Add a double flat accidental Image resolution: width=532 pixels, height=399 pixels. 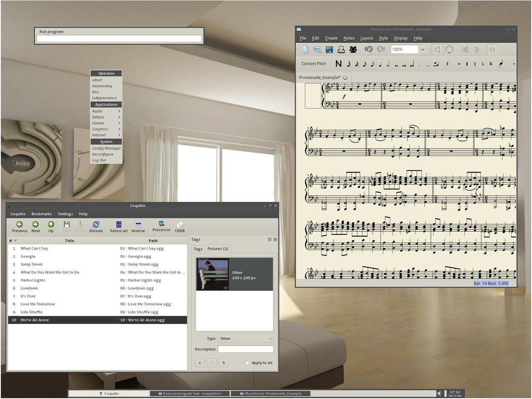[x=491, y=64]
